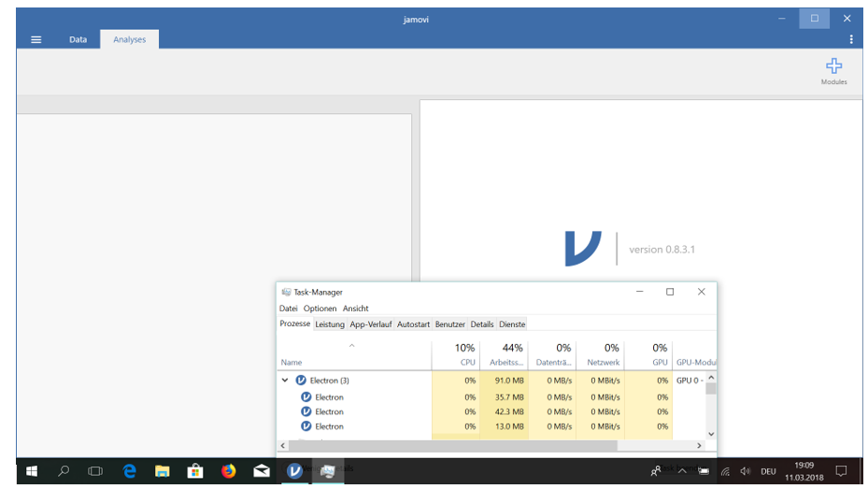Open the taskbar search icon
The height and width of the screenshot is (489, 868).
point(64,471)
